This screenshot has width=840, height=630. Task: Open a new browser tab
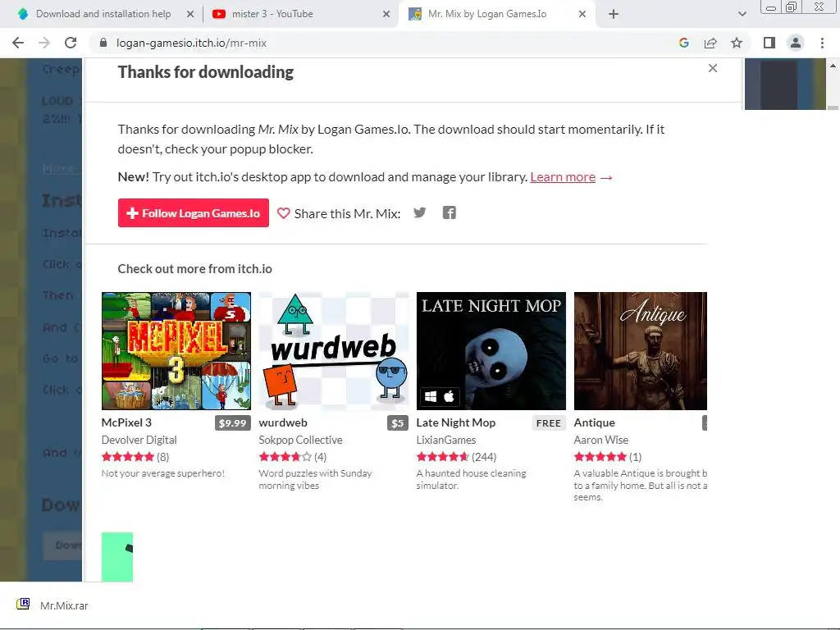(x=614, y=14)
